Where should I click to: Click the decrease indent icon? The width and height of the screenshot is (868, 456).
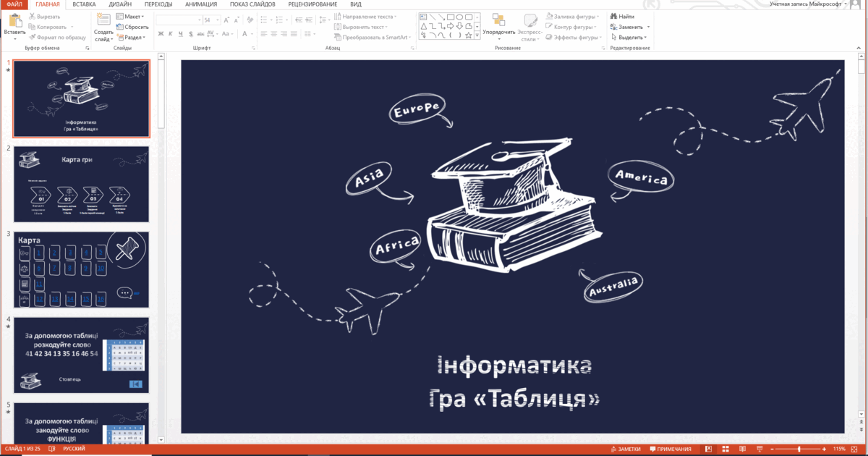coord(298,20)
